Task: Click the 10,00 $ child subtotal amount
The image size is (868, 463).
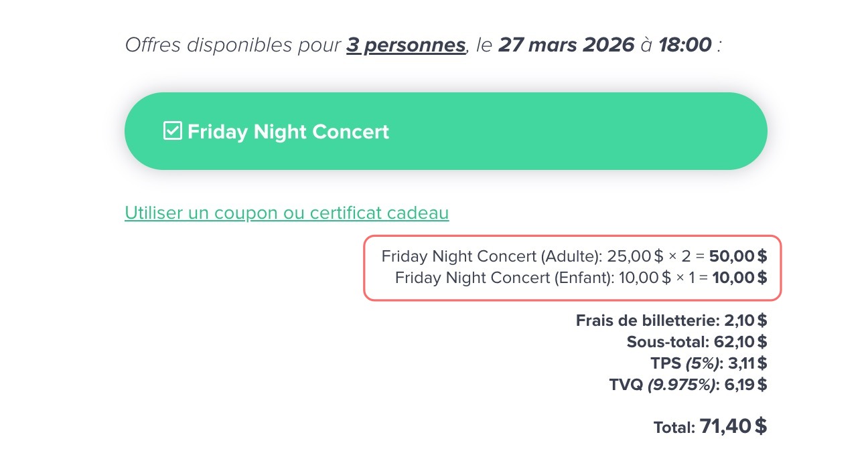Action: pyautogui.click(x=739, y=278)
